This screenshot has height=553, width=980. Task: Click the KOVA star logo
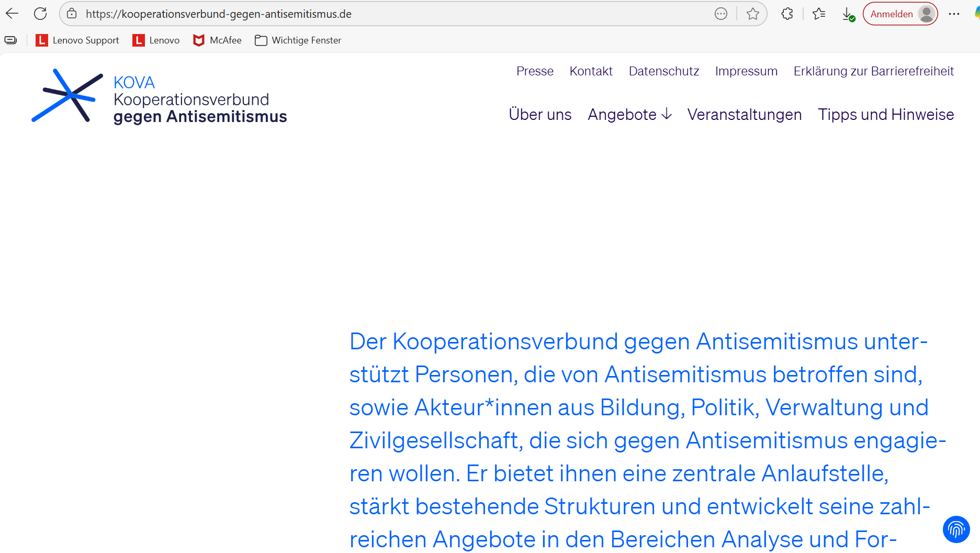(67, 95)
